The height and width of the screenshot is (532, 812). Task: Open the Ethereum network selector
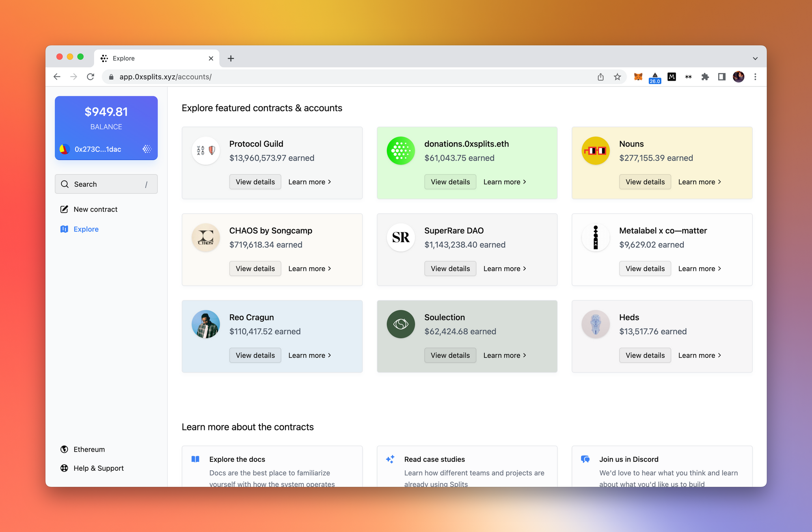pos(89,449)
